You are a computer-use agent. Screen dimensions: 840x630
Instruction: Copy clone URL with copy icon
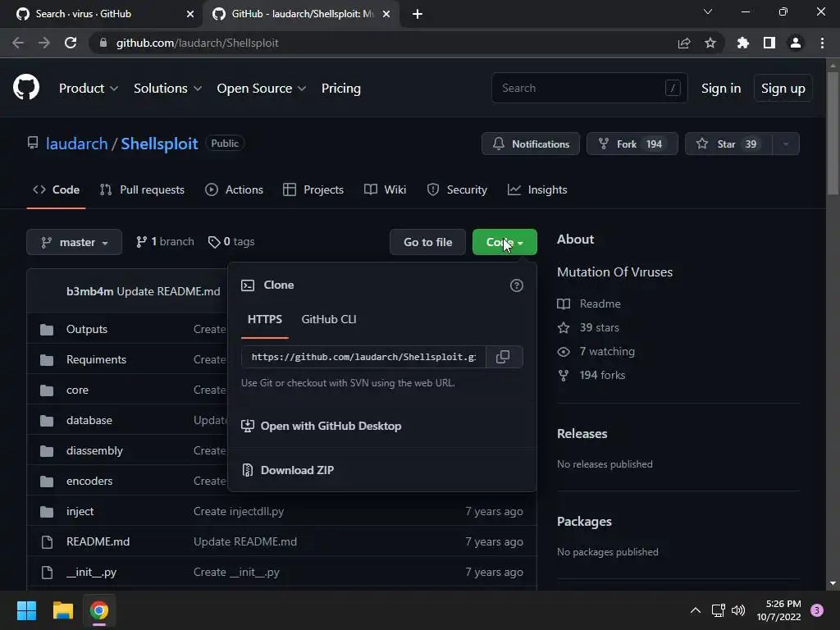point(503,357)
